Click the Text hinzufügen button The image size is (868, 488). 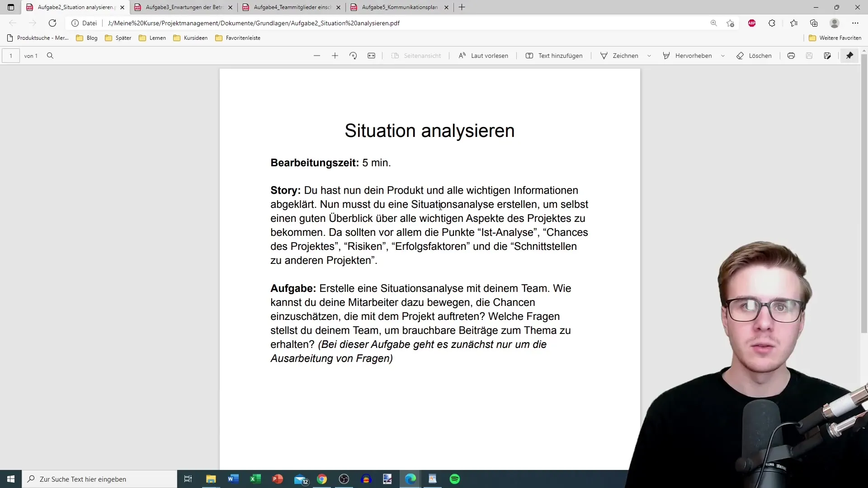click(x=554, y=56)
